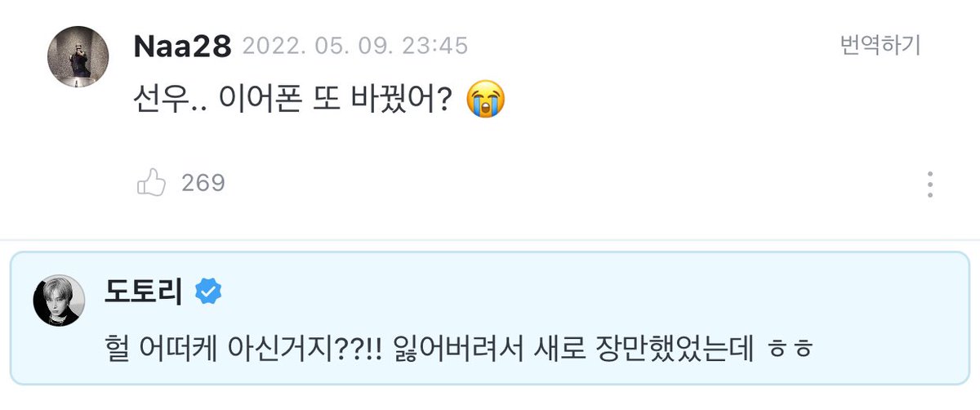The height and width of the screenshot is (410, 980).
Task: Translate comment using 번역하기
Action: (880, 43)
